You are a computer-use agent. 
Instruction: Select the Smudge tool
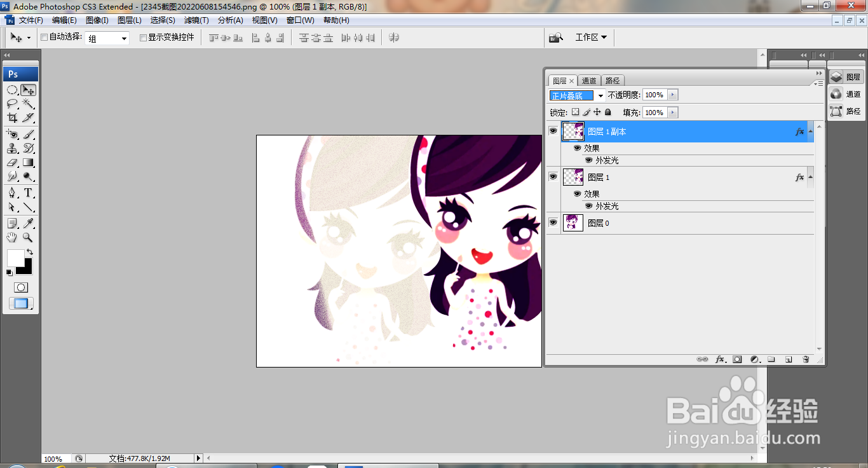click(x=12, y=176)
